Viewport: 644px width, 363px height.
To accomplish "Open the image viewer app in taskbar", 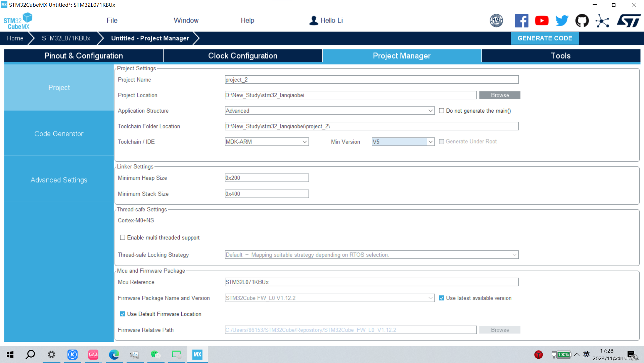I will [135, 355].
